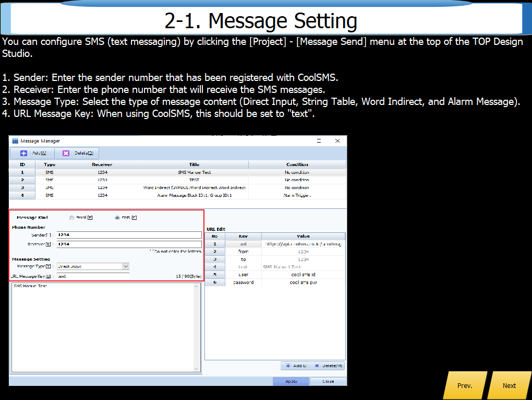Go back using the Prev. button
The height and width of the screenshot is (400, 532).
(464, 385)
